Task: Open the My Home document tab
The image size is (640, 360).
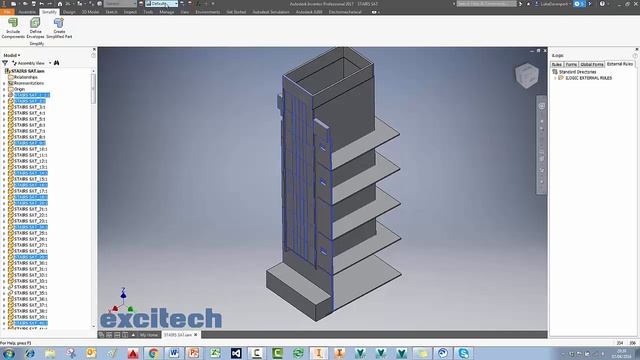Action: [149, 335]
